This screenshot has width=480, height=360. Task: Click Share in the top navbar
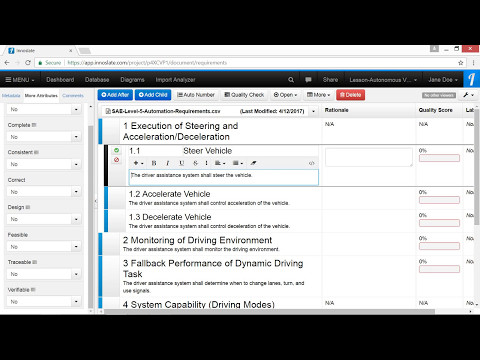(330, 80)
